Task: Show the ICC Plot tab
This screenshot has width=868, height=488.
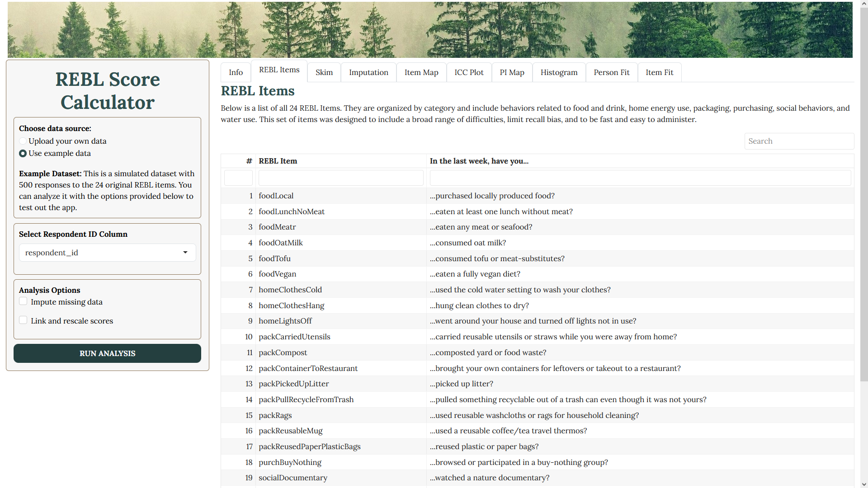Action: pos(469,72)
